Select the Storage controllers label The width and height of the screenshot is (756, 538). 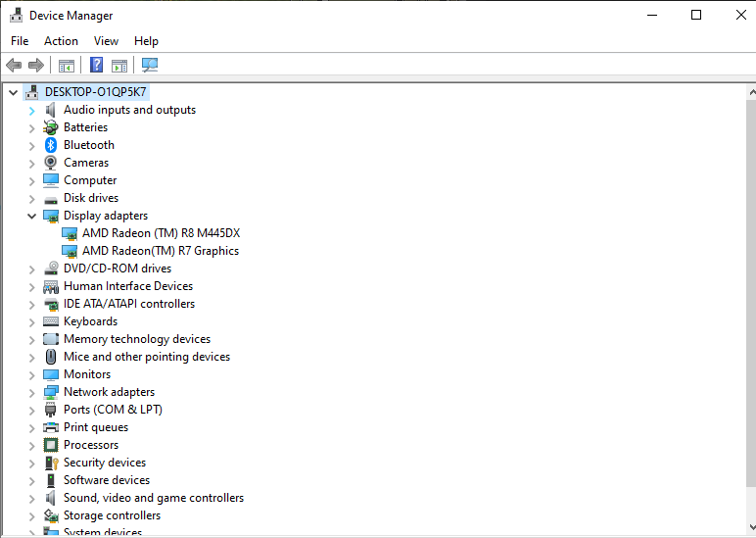pos(112,515)
